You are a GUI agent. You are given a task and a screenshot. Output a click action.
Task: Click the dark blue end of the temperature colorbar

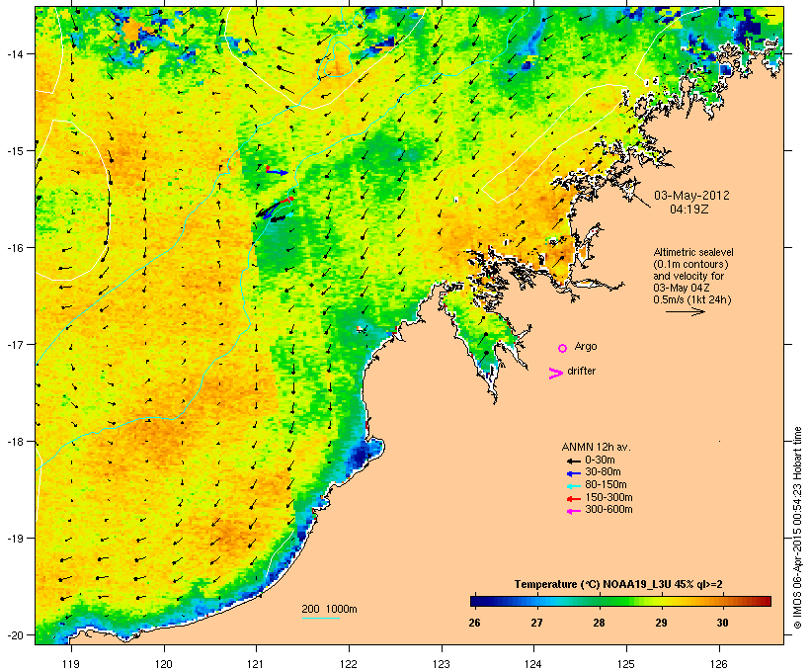[478, 601]
